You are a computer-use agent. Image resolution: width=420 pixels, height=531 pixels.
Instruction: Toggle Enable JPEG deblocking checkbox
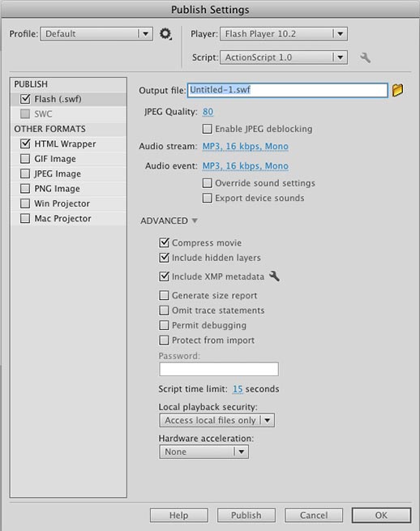tap(207, 129)
